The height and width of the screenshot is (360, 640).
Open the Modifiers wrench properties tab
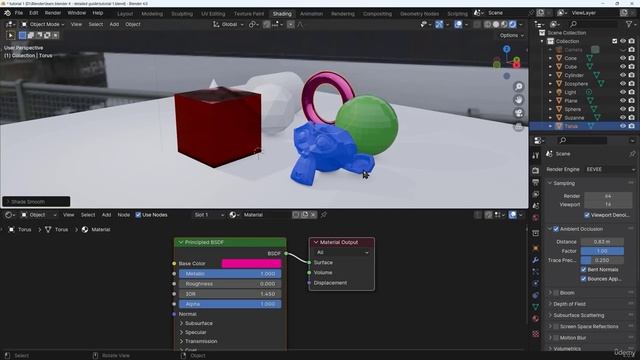[536, 260]
